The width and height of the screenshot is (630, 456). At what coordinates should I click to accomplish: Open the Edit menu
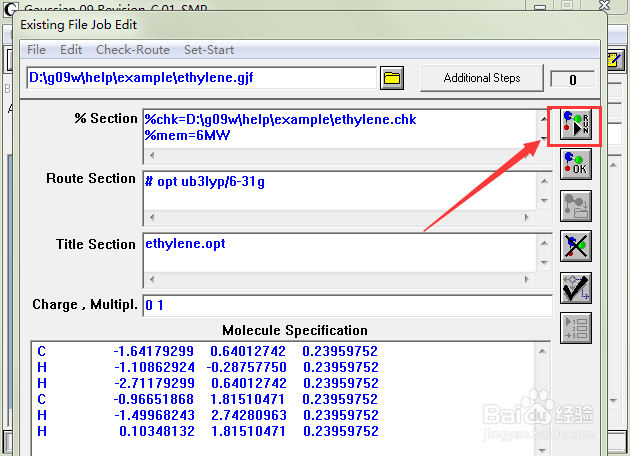click(x=71, y=50)
